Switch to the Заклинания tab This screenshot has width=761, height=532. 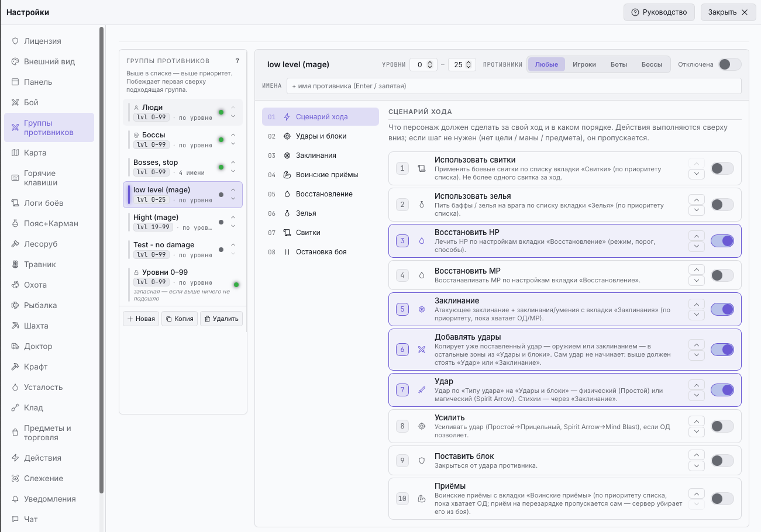pyautogui.click(x=321, y=156)
